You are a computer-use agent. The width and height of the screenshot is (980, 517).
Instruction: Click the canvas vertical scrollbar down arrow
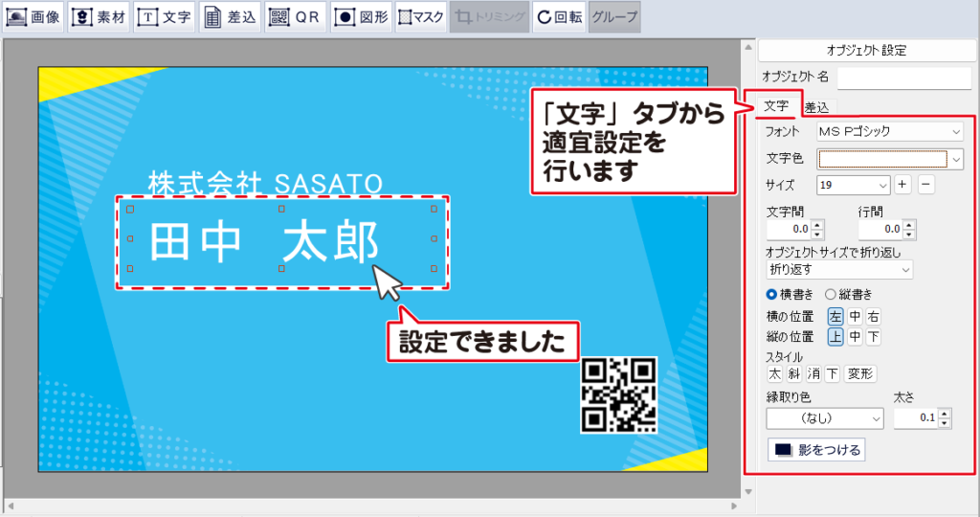point(748,491)
